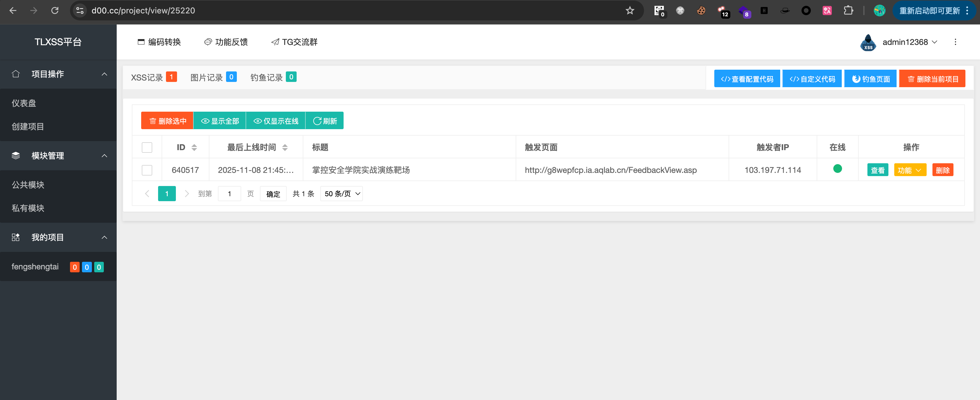The image size is (980, 400).
Task: Sort by ID column arrows
Action: [194, 148]
